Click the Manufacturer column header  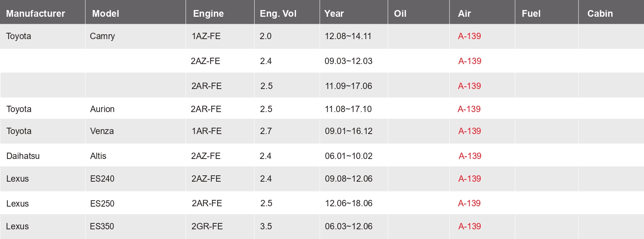[35, 14]
